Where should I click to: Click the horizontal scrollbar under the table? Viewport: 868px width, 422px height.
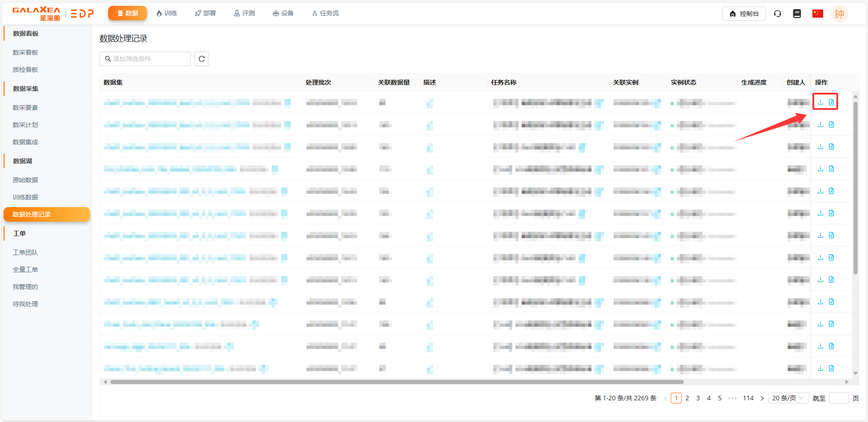[396, 382]
